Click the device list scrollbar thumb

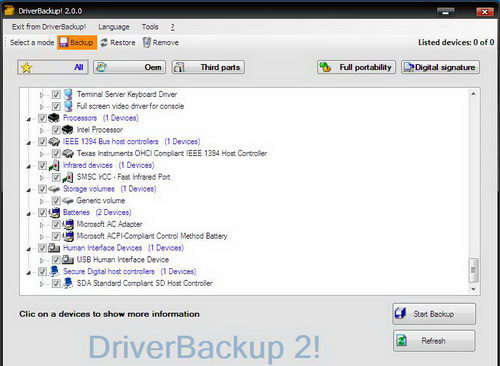point(474,270)
